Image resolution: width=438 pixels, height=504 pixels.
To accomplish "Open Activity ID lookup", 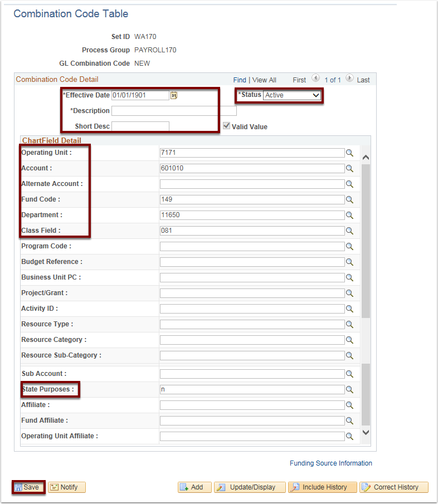I will pos(349,309).
